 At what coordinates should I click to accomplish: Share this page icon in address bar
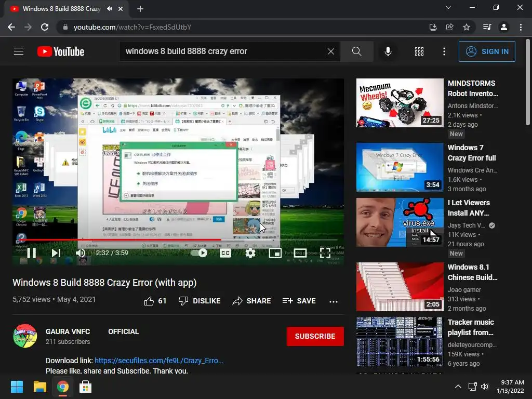pos(449,27)
